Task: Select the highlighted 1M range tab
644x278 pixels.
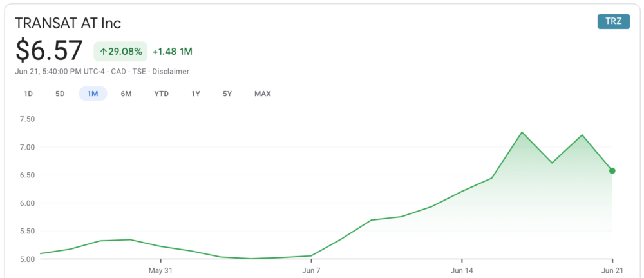Action: 93,94
